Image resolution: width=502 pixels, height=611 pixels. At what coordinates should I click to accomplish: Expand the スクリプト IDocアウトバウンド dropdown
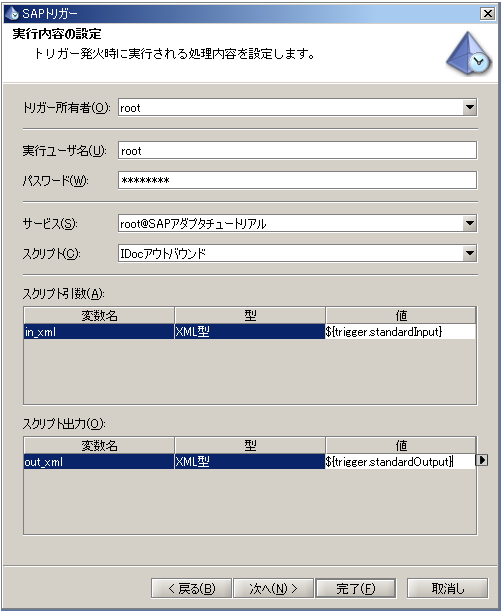[470, 253]
